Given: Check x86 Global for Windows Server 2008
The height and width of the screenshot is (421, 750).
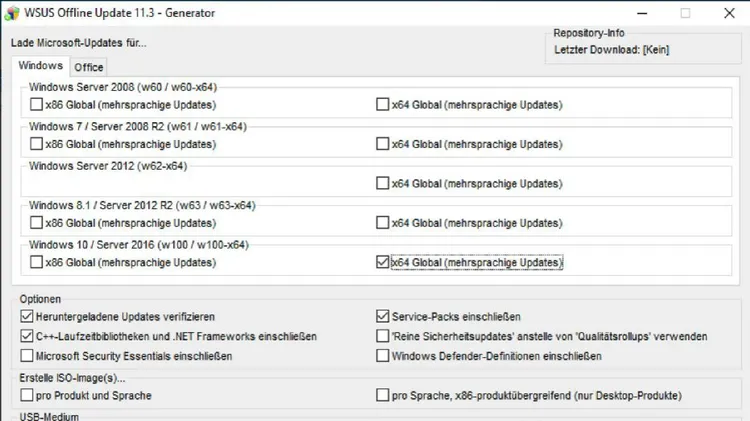Looking at the screenshot, I should tap(36, 104).
